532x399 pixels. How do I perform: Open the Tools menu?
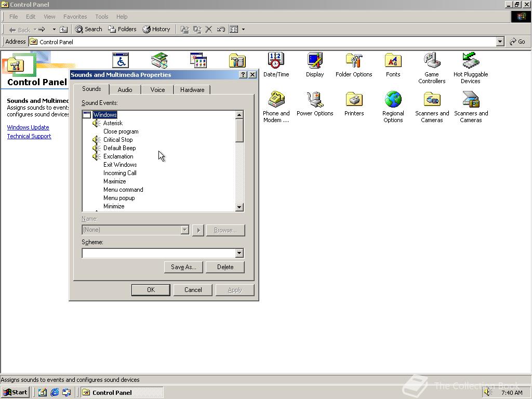[x=101, y=17]
